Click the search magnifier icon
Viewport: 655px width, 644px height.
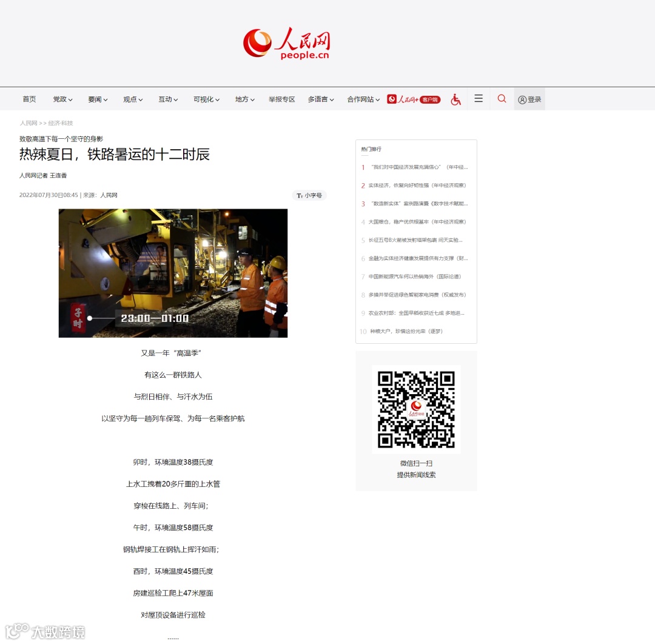click(x=502, y=99)
